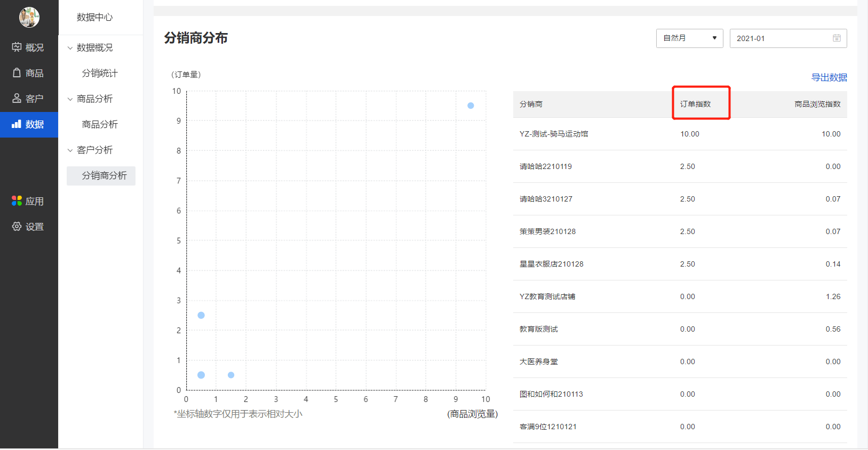Click the 商品 shopping bag icon
The height and width of the screenshot is (450, 868).
coord(17,73)
